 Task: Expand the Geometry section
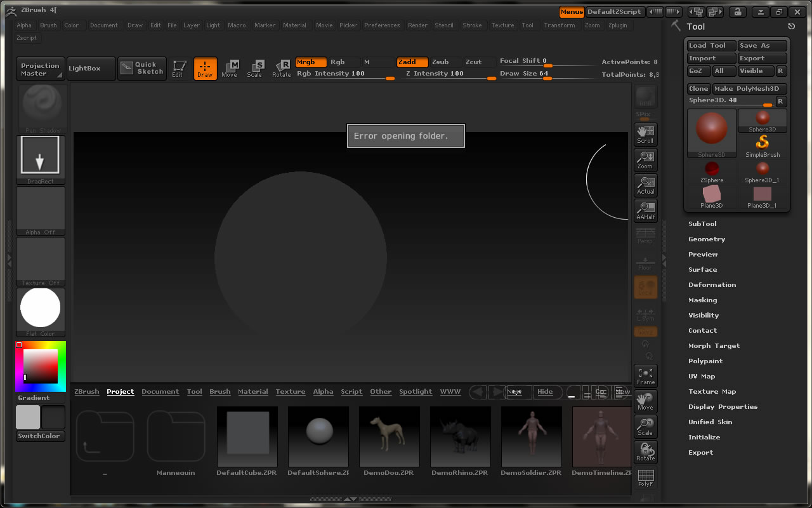[706, 239]
